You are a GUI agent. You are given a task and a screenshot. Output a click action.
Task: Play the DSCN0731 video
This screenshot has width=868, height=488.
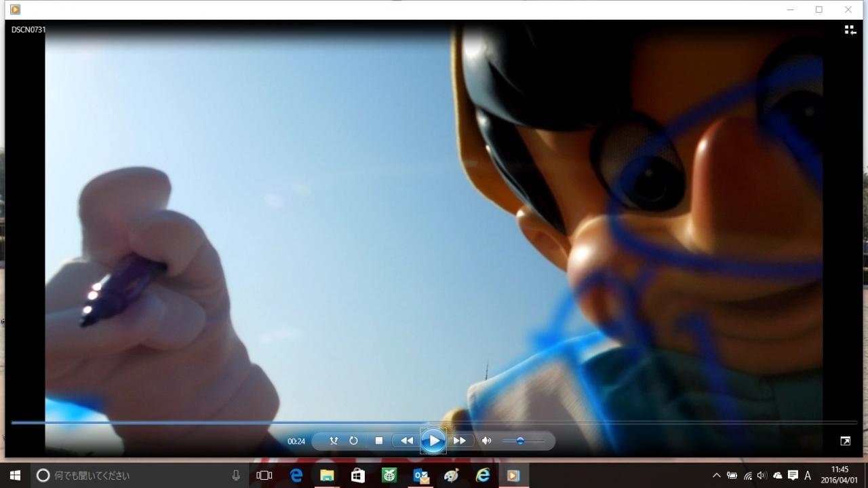coord(433,441)
